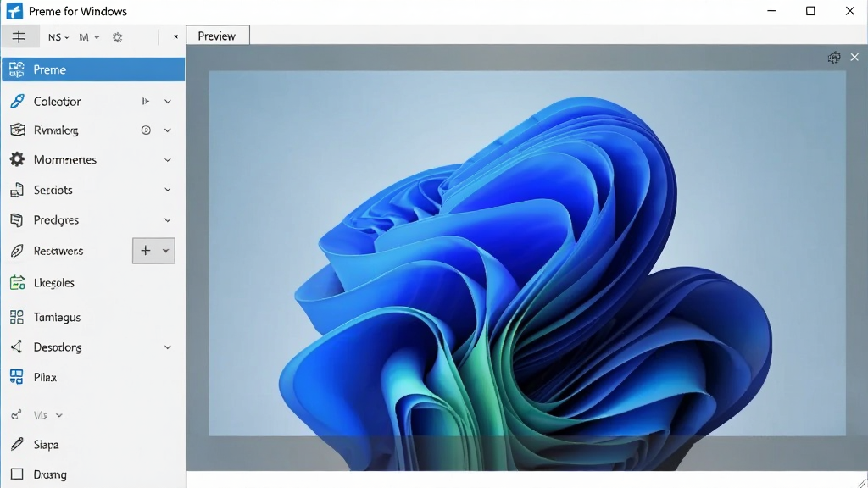Click the Pliax windows icon

click(x=17, y=377)
